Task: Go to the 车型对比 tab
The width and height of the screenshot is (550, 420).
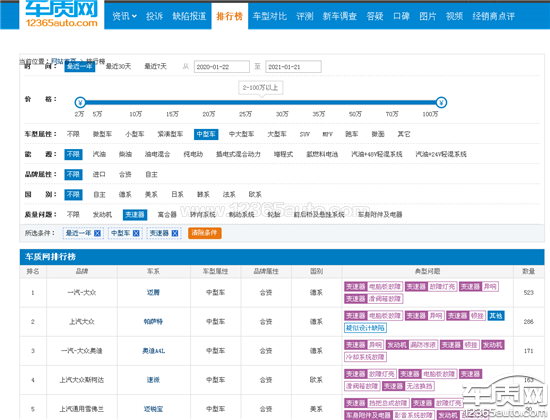Action: point(270,16)
